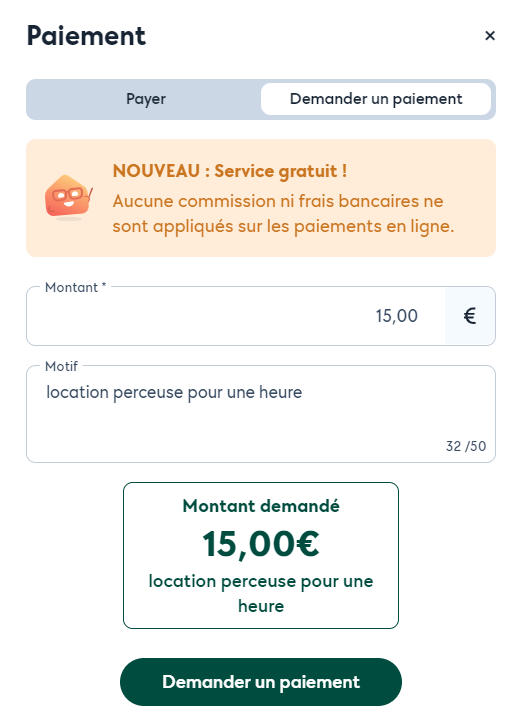
Task: Click the required asterisk beside Montant
Action: [x=104, y=286]
